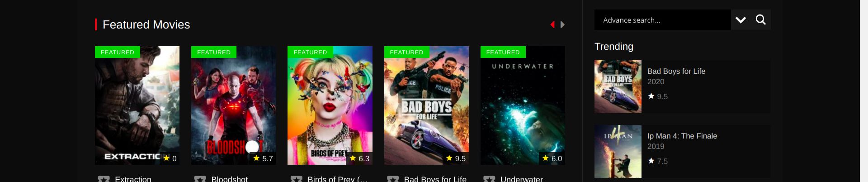
Task: Select trending Bad Boys for Life thumbnail
Action: (618, 86)
